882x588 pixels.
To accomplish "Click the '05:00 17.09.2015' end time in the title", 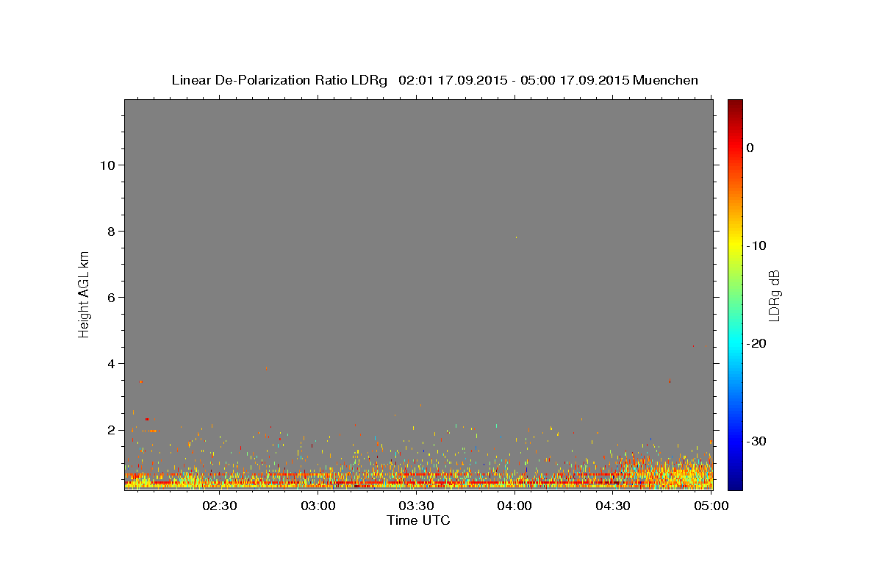I will [575, 80].
